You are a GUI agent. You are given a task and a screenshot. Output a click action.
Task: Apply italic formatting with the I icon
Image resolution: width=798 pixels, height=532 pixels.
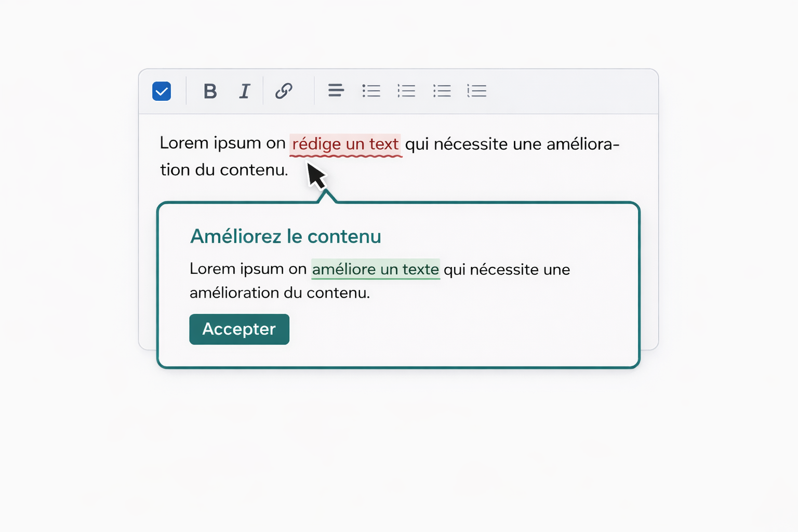coord(244,91)
